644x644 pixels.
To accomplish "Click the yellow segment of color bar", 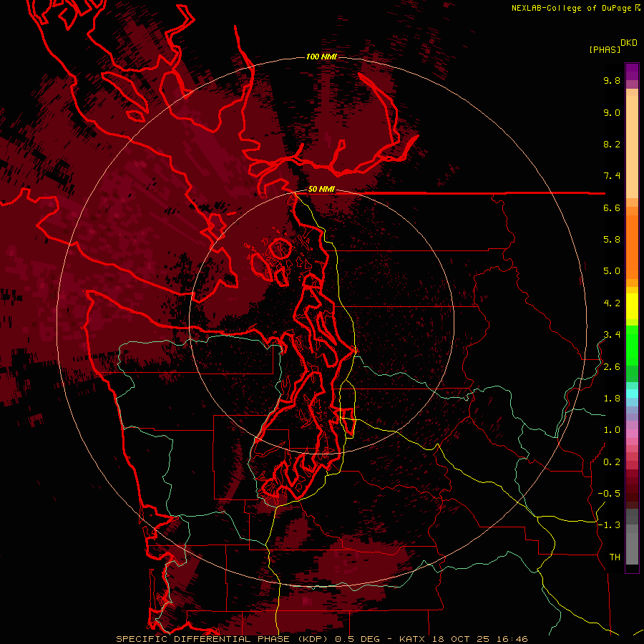I will pos(632,306).
